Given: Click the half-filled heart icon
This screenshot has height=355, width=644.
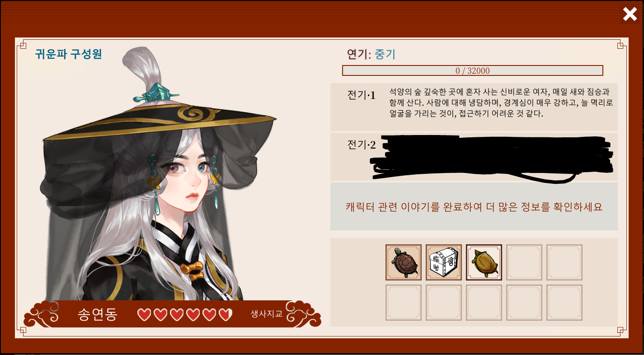Looking at the screenshot, I should [226, 314].
